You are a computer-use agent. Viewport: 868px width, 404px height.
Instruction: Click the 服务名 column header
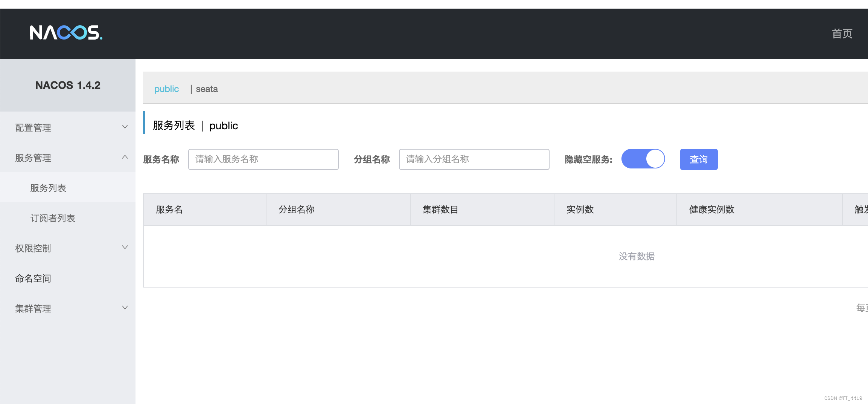205,210
